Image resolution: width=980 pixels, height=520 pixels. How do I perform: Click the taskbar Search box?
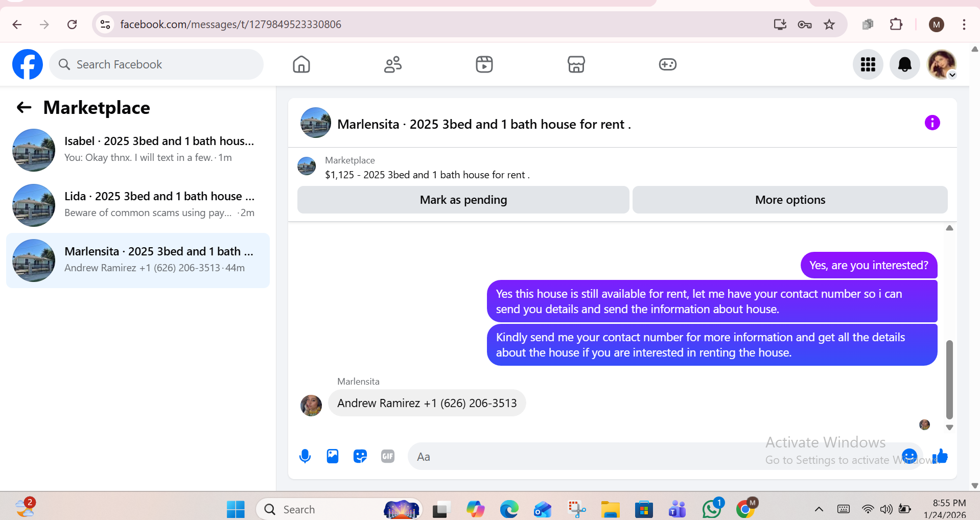(x=339, y=509)
